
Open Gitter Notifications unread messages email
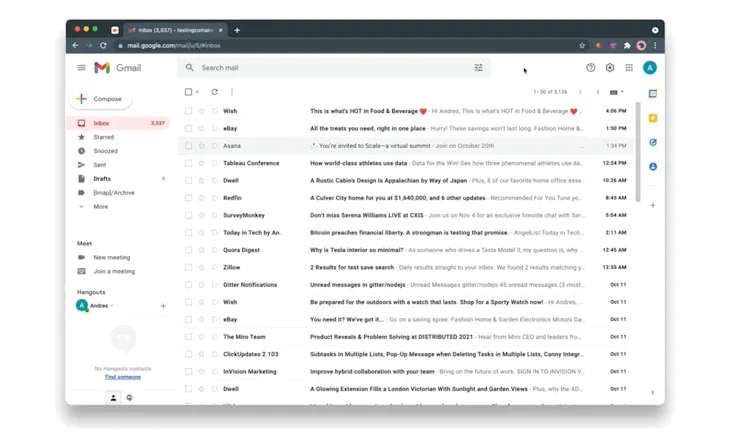click(x=406, y=284)
